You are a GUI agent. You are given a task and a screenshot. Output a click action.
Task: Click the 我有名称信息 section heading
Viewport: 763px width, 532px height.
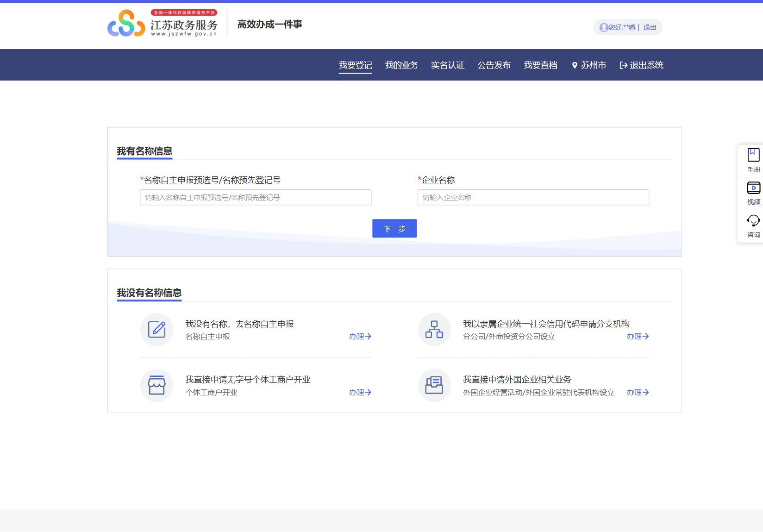tap(144, 151)
